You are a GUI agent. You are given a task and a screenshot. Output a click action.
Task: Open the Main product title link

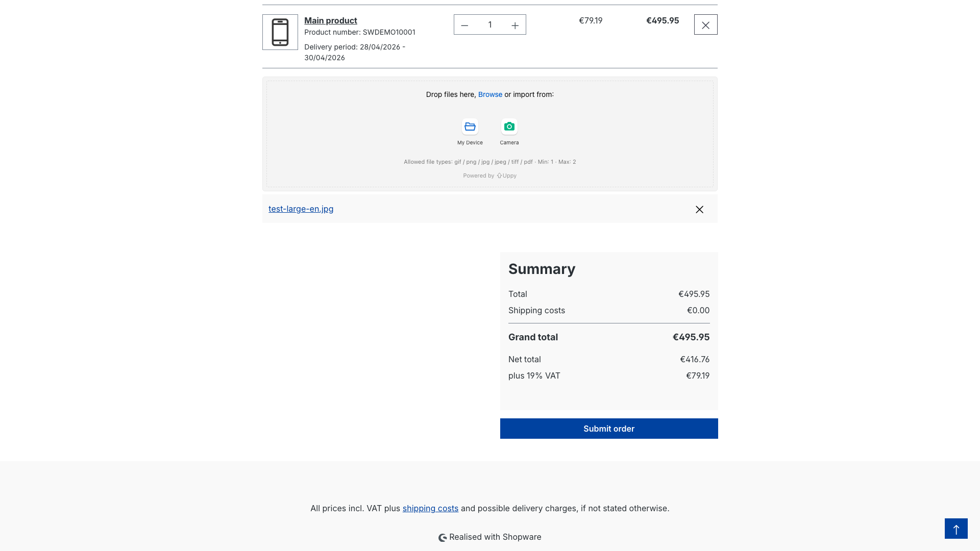[331, 20]
